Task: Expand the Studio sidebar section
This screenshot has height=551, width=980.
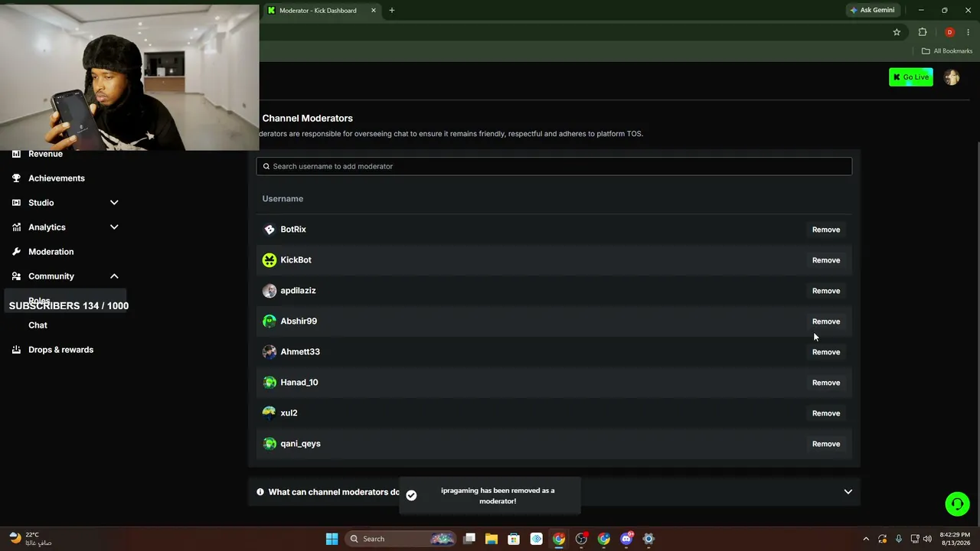Action: pos(114,203)
